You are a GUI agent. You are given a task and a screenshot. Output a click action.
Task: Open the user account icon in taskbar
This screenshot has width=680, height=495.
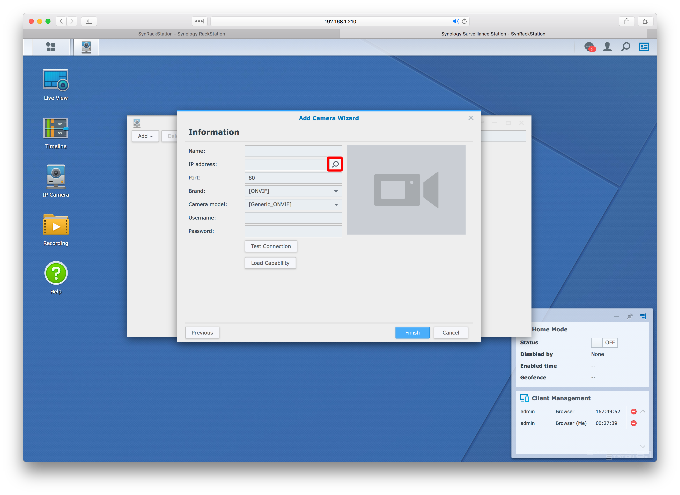point(607,46)
